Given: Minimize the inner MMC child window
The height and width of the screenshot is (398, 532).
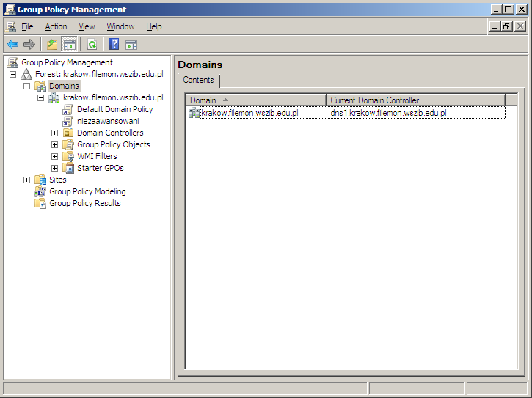Looking at the screenshot, I should coord(495,26).
